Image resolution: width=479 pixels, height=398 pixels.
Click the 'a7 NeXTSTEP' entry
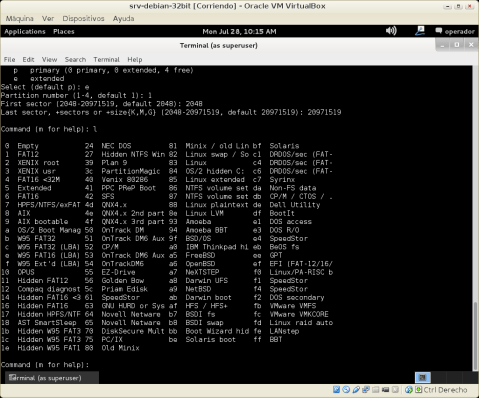[x=194, y=272]
